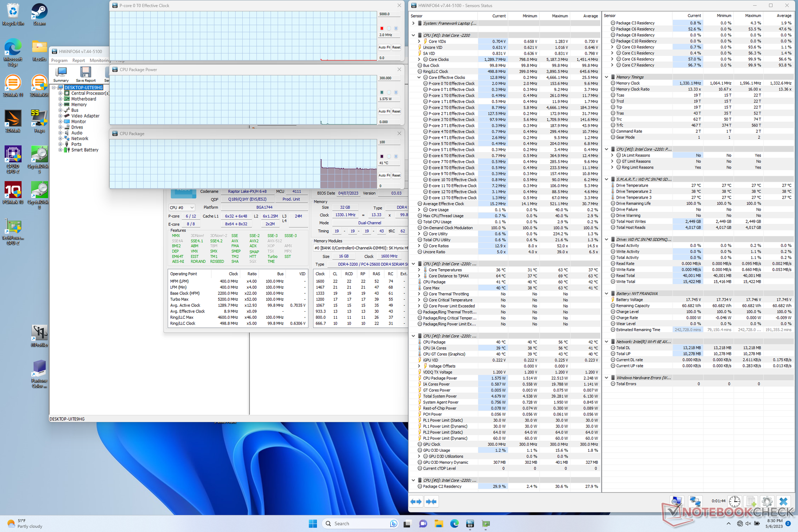Collapse the Core Effective Clocks sensor group
This screenshot has height=532, width=798.
pos(419,78)
